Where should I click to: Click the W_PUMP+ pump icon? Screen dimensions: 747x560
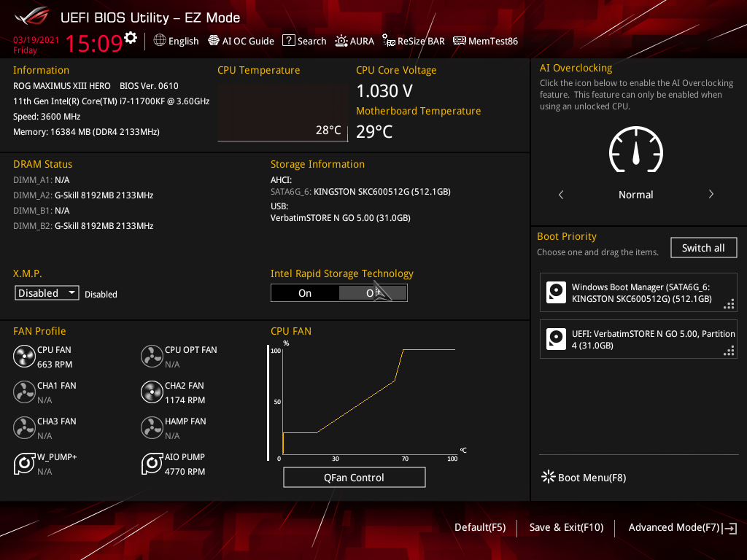[24, 463]
